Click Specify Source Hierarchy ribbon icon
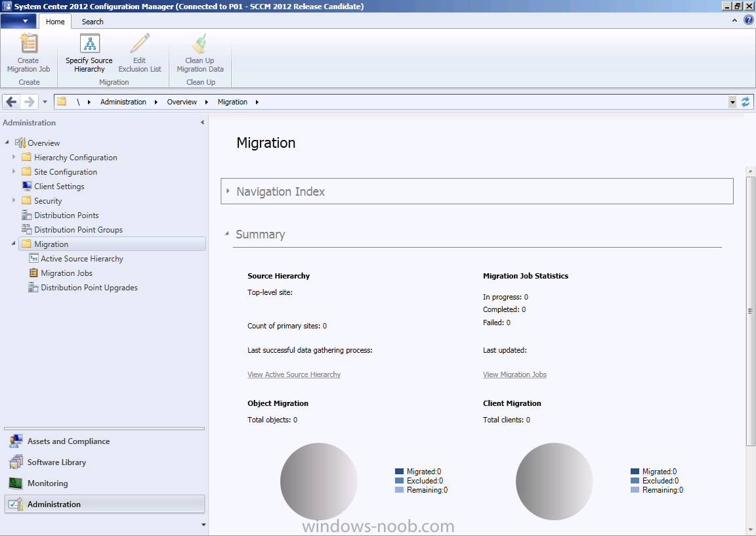Screen dimensions: 756x536 [90, 43]
